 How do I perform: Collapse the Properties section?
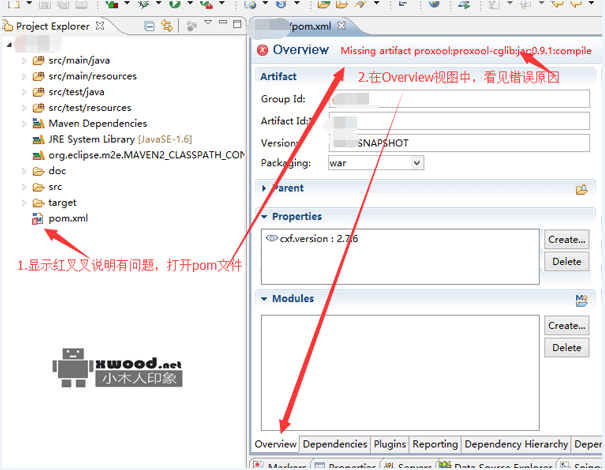pyautogui.click(x=264, y=217)
